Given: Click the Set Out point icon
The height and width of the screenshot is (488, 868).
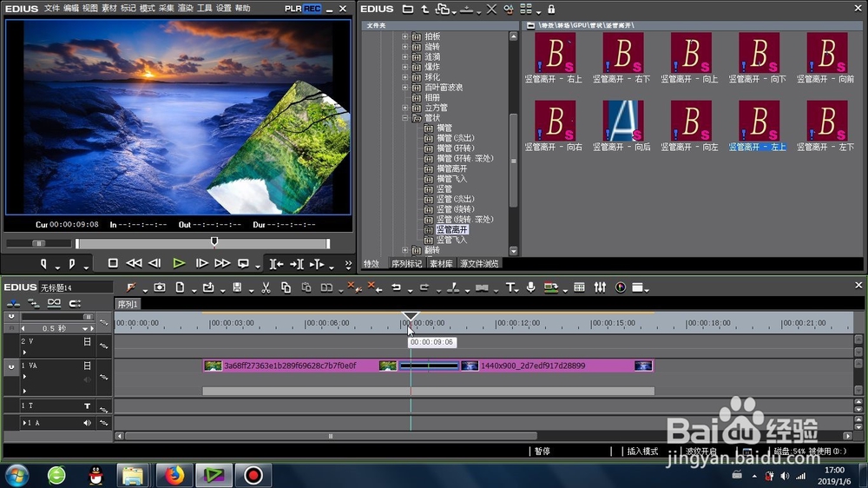Looking at the screenshot, I should click(x=71, y=264).
